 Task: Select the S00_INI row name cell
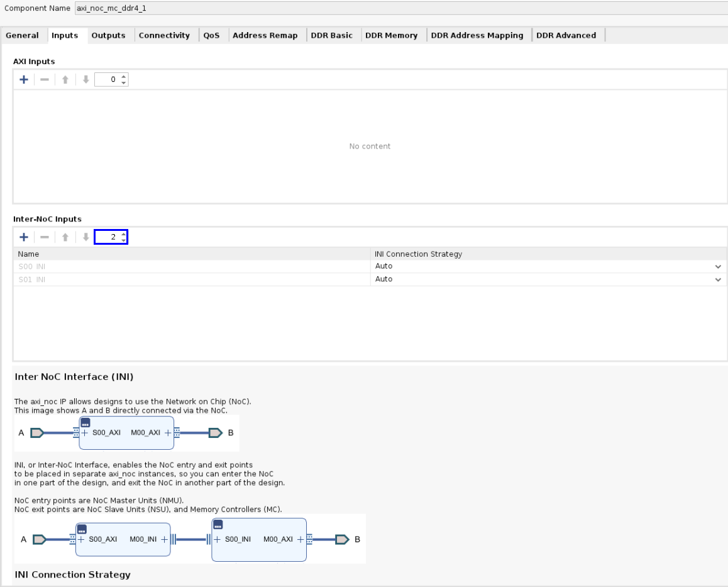pos(189,266)
